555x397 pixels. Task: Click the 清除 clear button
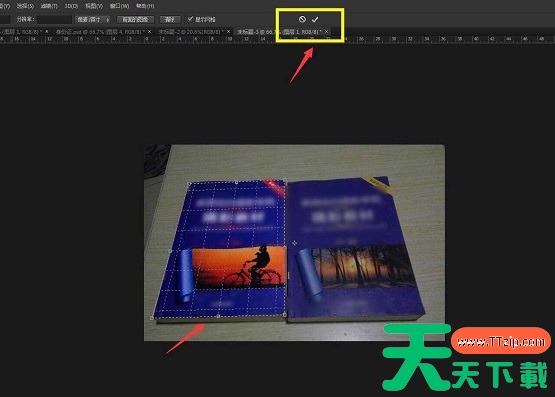tap(170, 19)
